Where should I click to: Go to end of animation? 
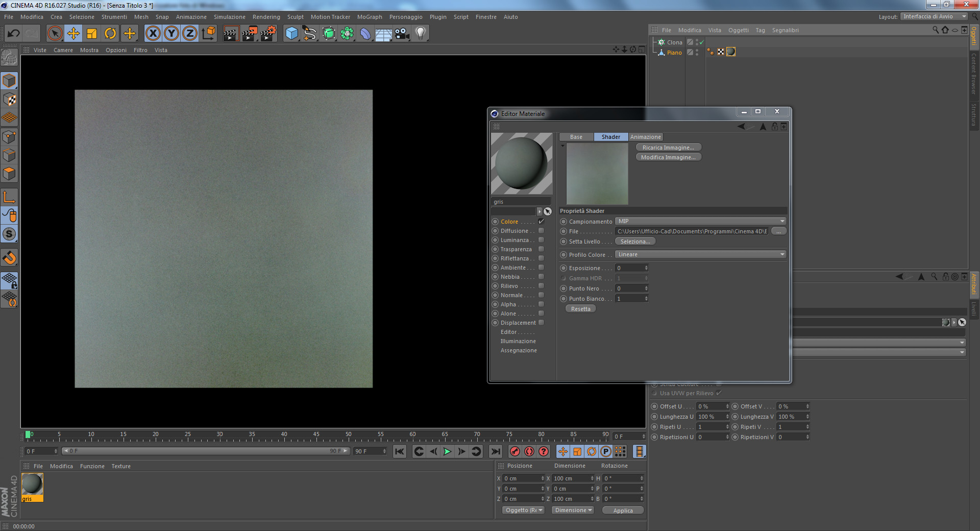click(496, 451)
